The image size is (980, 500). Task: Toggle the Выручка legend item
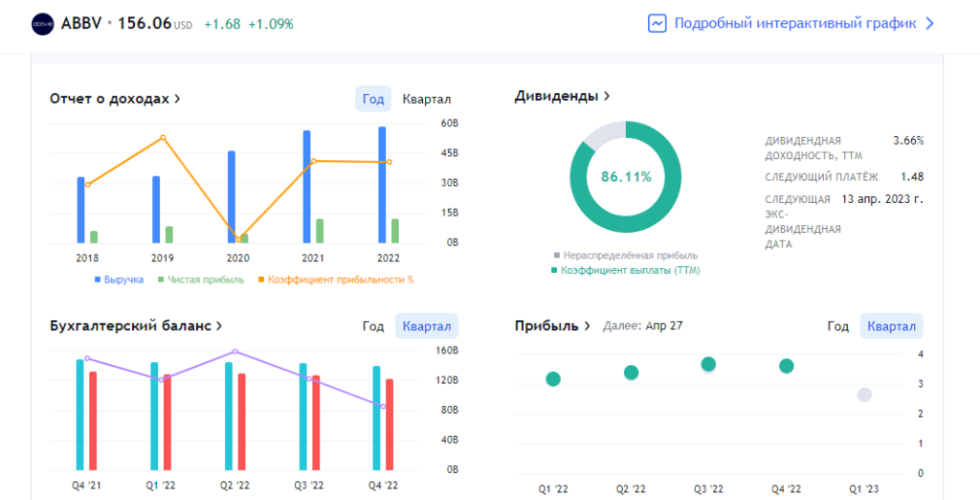click(x=120, y=280)
